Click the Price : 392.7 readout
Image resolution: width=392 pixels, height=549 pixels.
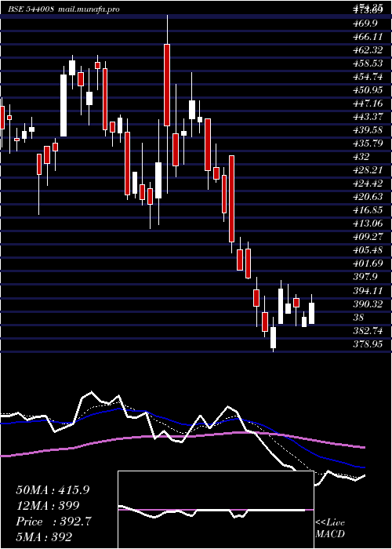[x=53, y=522]
